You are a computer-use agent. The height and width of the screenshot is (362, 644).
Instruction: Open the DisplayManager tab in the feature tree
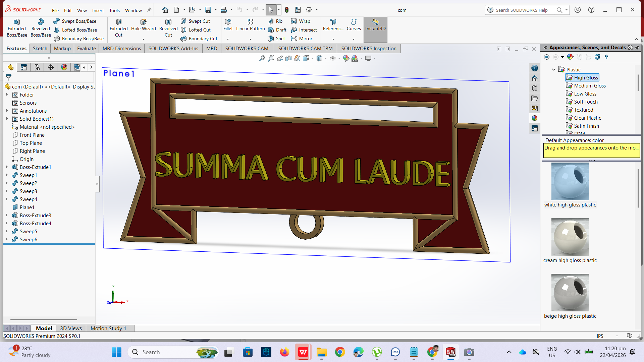pyautogui.click(x=64, y=67)
